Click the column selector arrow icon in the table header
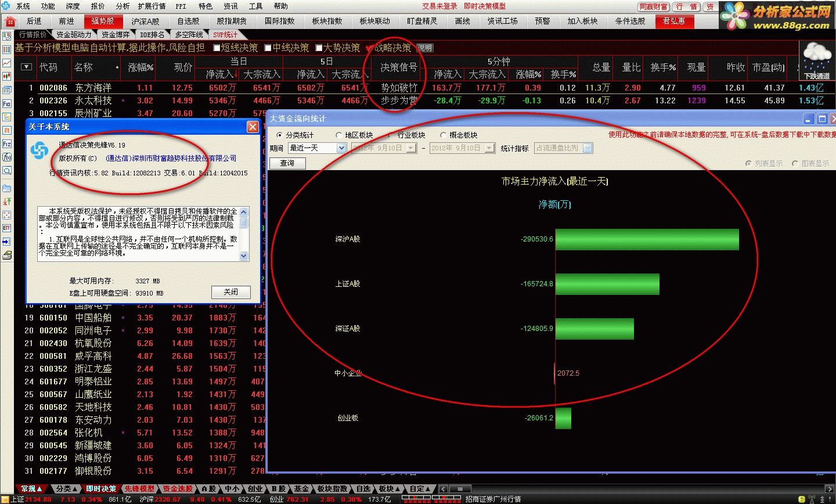 point(26,67)
